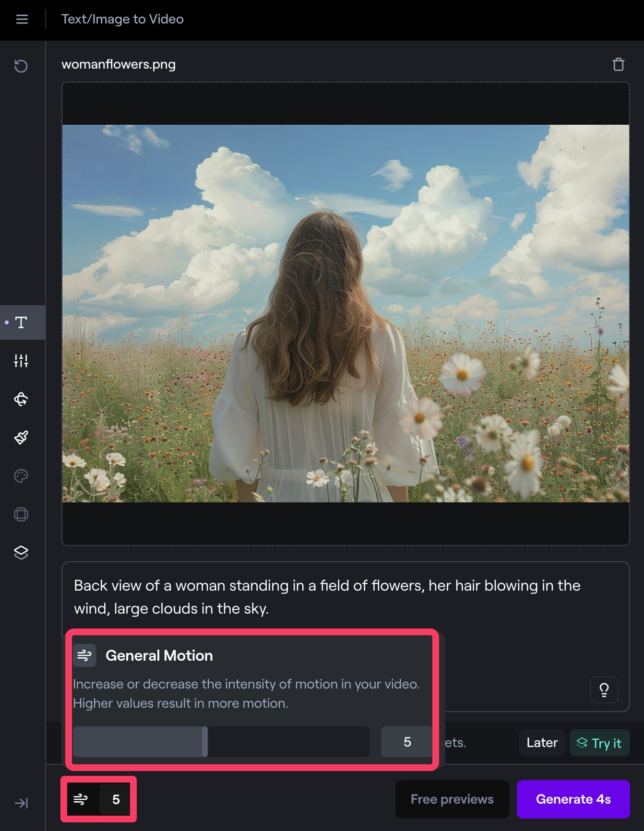Click the woman in flowers image preview
Image resolution: width=644 pixels, height=831 pixels.
point(346,314)
